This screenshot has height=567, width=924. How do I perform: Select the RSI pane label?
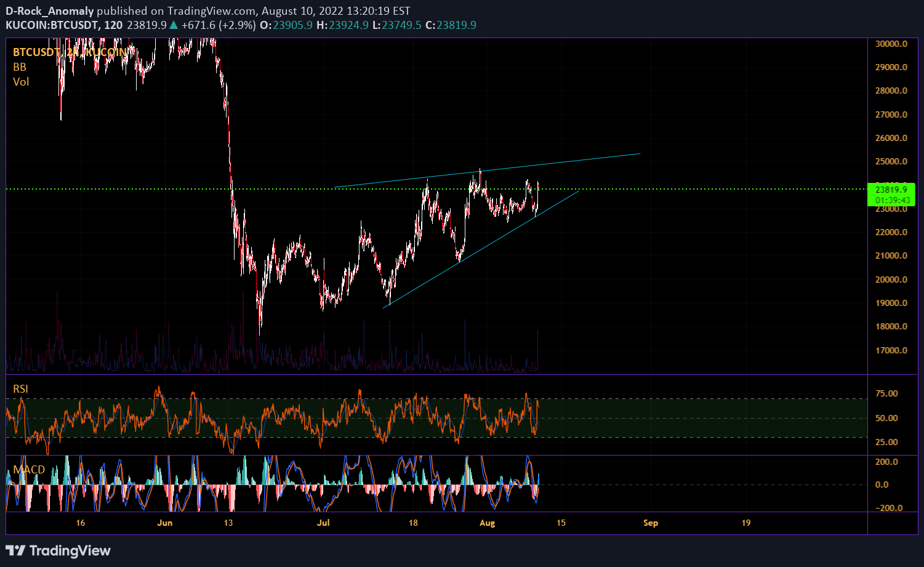coord(20,389)
